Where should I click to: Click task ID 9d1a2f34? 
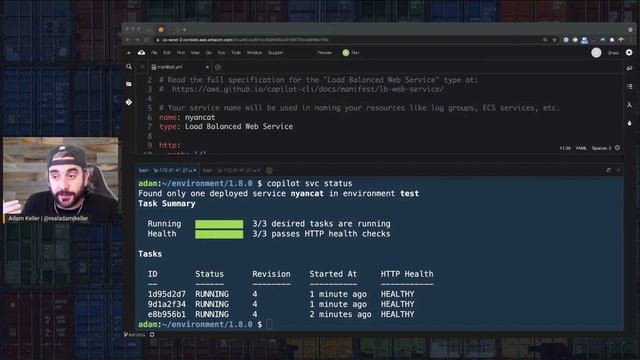click(x=167, y=304)
